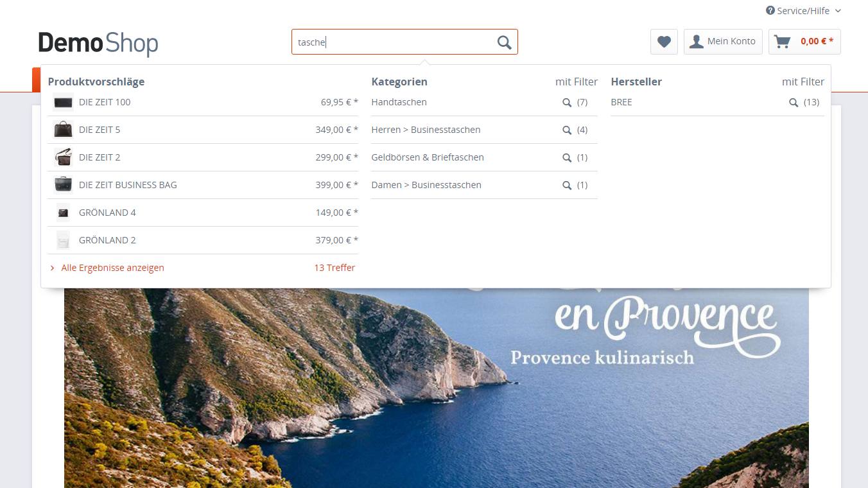868x488 pixels.
Task: Click the Produktvorschläge heading
Action: click(x=96, y=82)
